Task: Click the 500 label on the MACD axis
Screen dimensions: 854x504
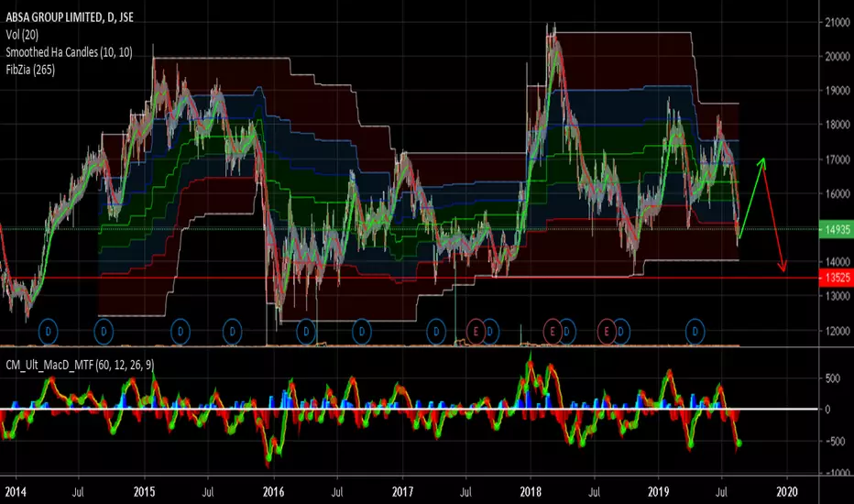Action: tap(833, 378)
